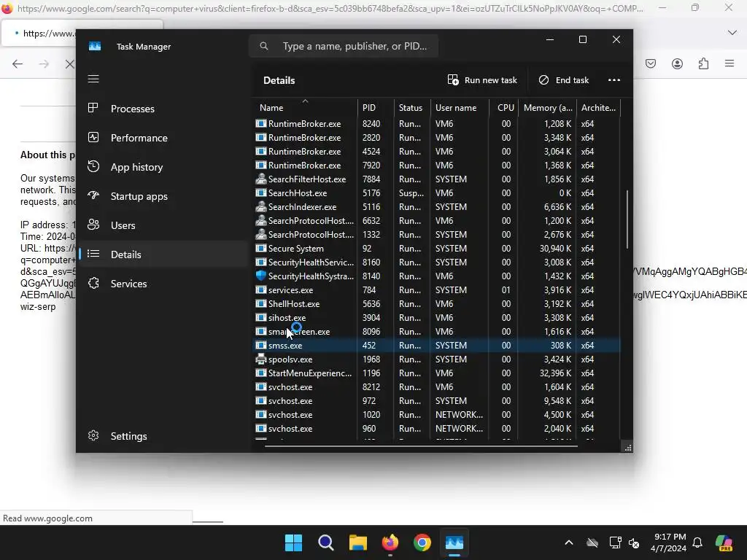The image size is (747, 560).
Task: Sort by Architecture column header
Action: 598,108
